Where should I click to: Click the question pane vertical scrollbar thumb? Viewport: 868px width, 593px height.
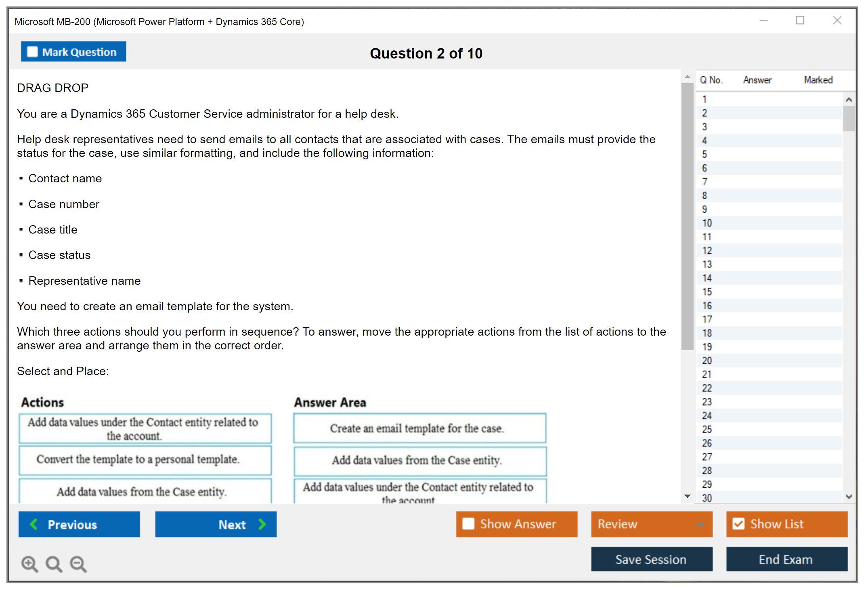pyautogui.click(x=687, y=216)
